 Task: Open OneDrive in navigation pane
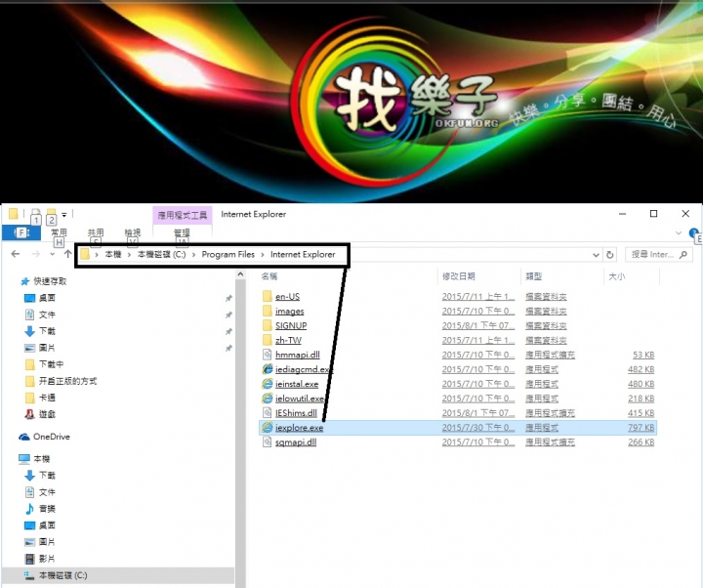tap(44, 437)
